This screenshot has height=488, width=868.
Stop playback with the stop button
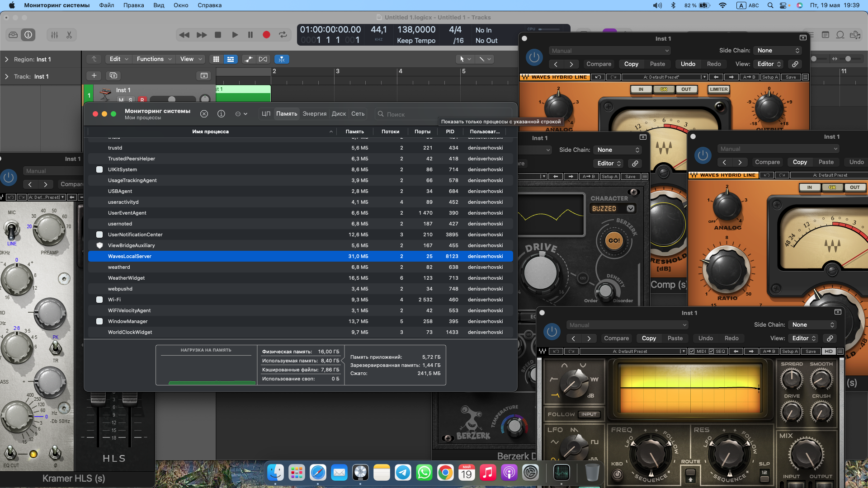pos(218,35)
